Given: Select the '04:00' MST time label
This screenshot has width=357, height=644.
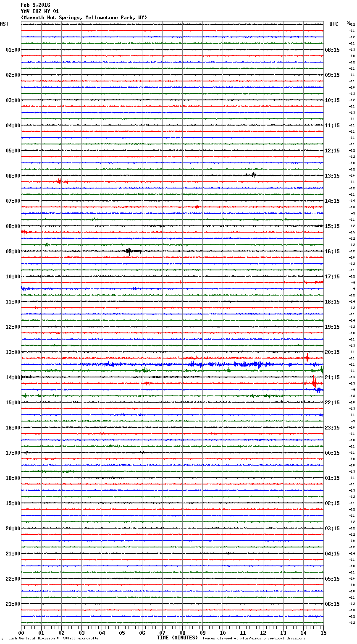Looking at the screenshot, I should 13,126.
